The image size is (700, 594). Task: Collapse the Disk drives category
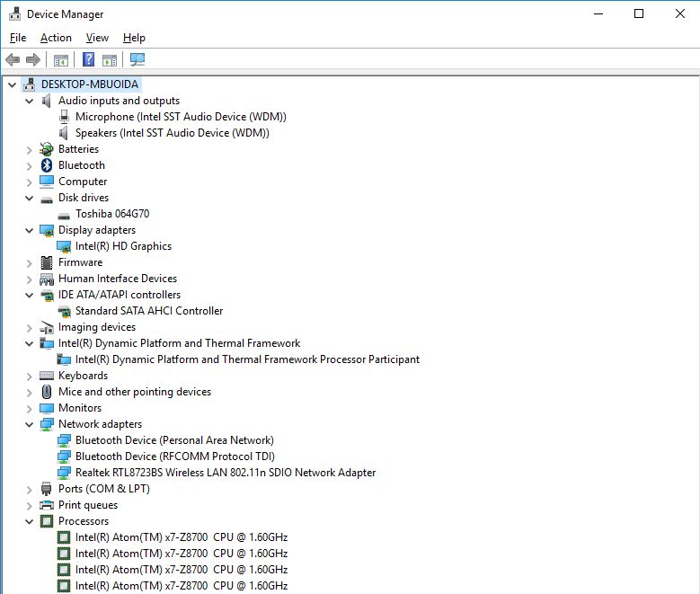pyautogui.click(x=30, y=198)
